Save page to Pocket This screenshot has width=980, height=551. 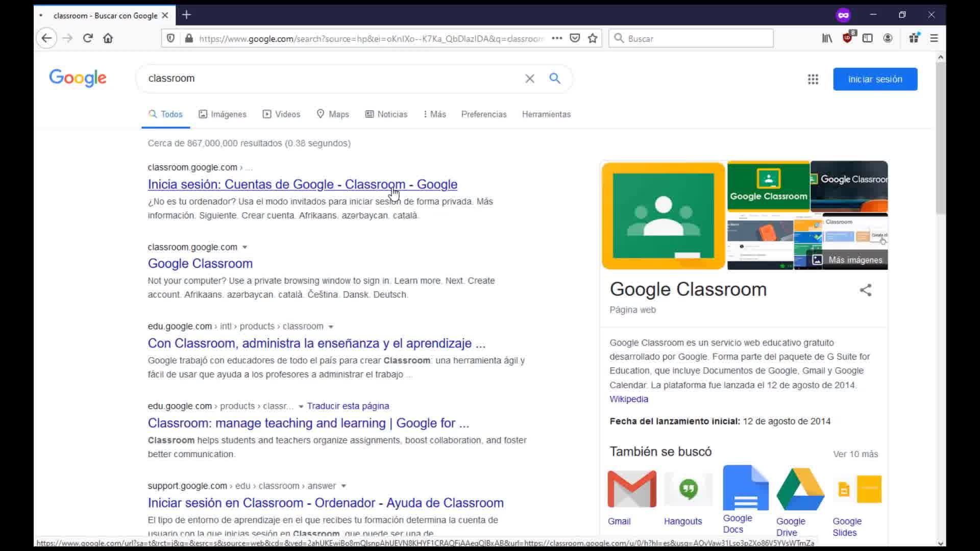click(575, 38)
